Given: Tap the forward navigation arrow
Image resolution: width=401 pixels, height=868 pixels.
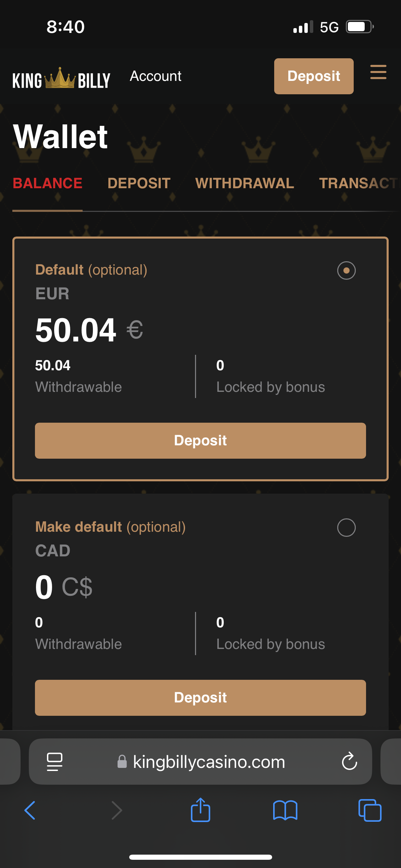Looking at the screenshot, I should coord(117,810).
